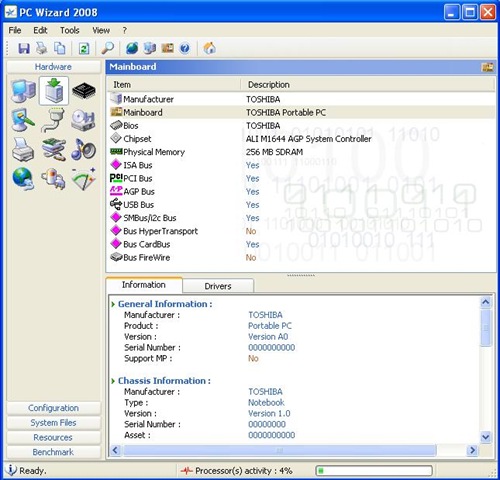Screen dimensions: 500x480
Task: Select the I/O Ports connector icon
Action: tap(53, 120)
